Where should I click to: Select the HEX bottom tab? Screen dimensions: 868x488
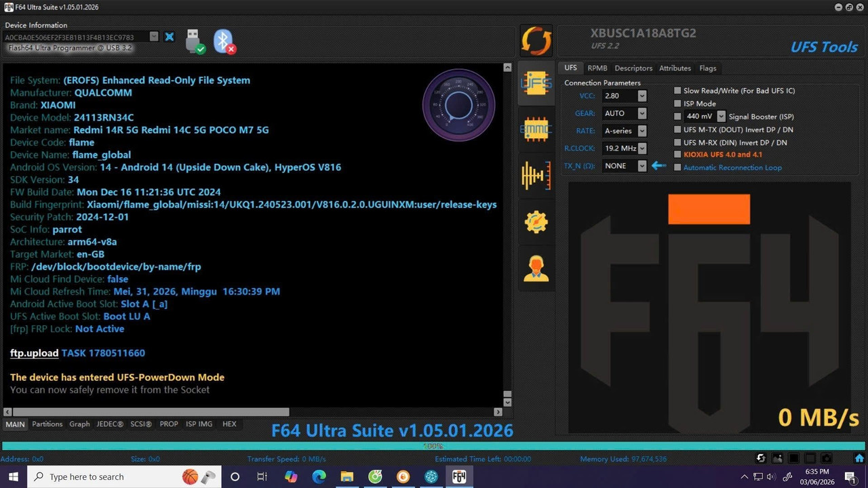[229, 424]
